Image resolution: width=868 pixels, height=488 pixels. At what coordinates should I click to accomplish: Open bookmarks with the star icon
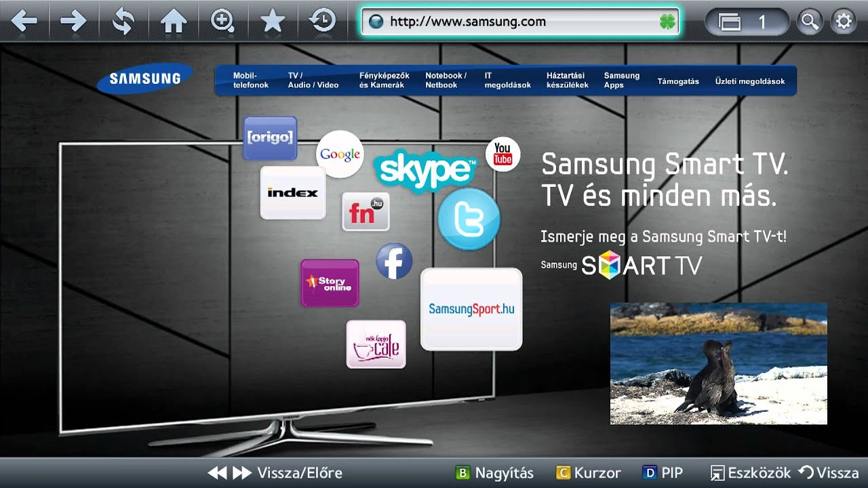273,22
